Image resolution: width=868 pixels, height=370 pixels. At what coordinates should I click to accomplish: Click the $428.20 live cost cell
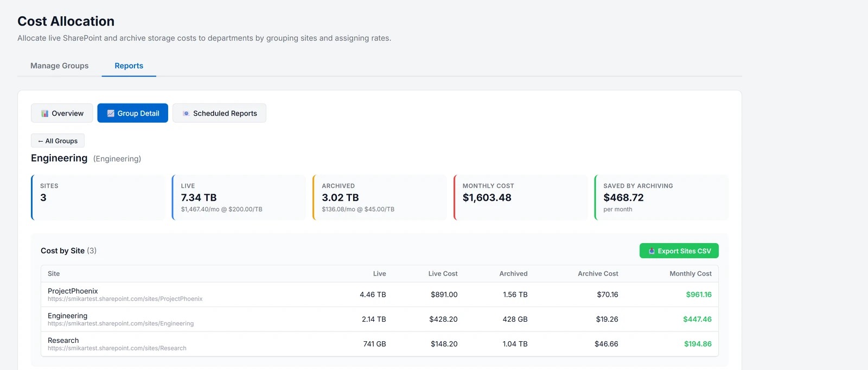point(443,320)
